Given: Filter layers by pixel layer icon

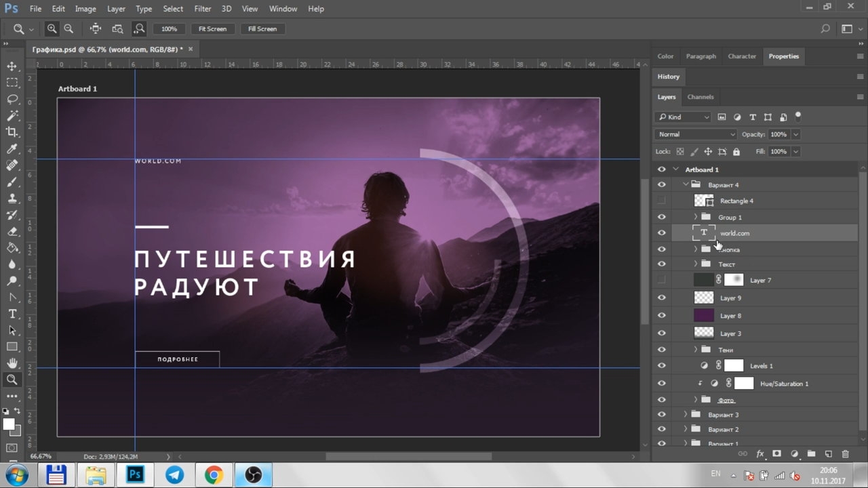Looking at the screenshot, I should point(722,117).
